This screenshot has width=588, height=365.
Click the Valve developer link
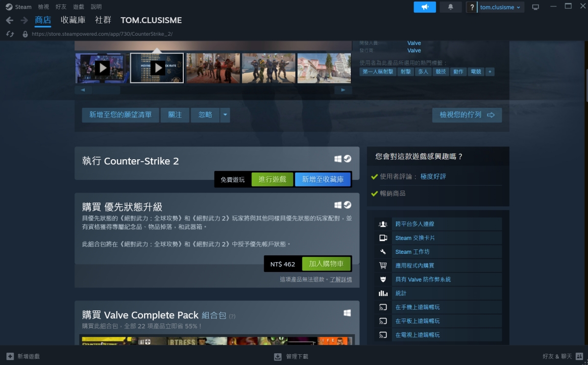tap(414, 43)
